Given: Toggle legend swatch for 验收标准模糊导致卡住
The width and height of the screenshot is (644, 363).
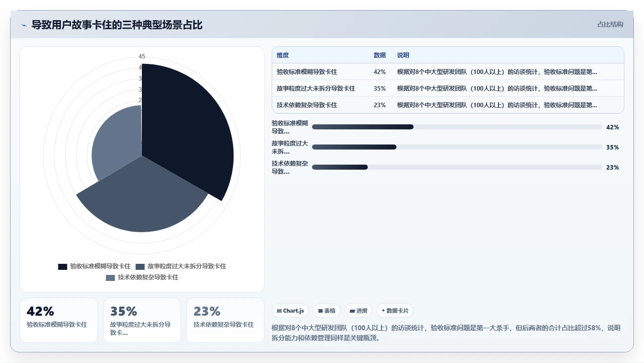Looking at the screenshot, I should [x=62, y=266].
